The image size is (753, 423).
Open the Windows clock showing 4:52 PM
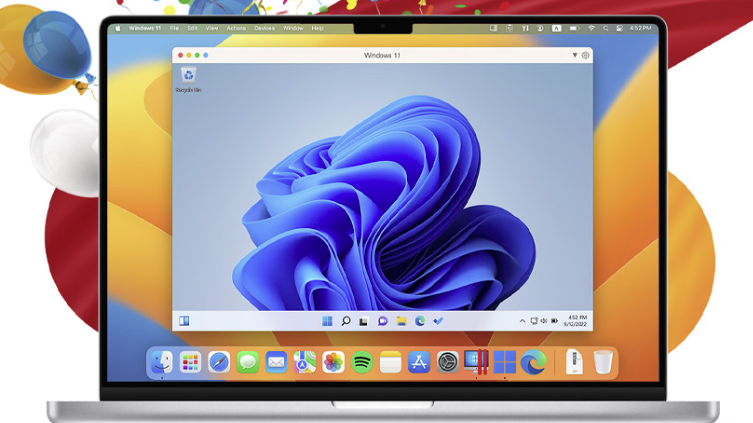[575, 321]
